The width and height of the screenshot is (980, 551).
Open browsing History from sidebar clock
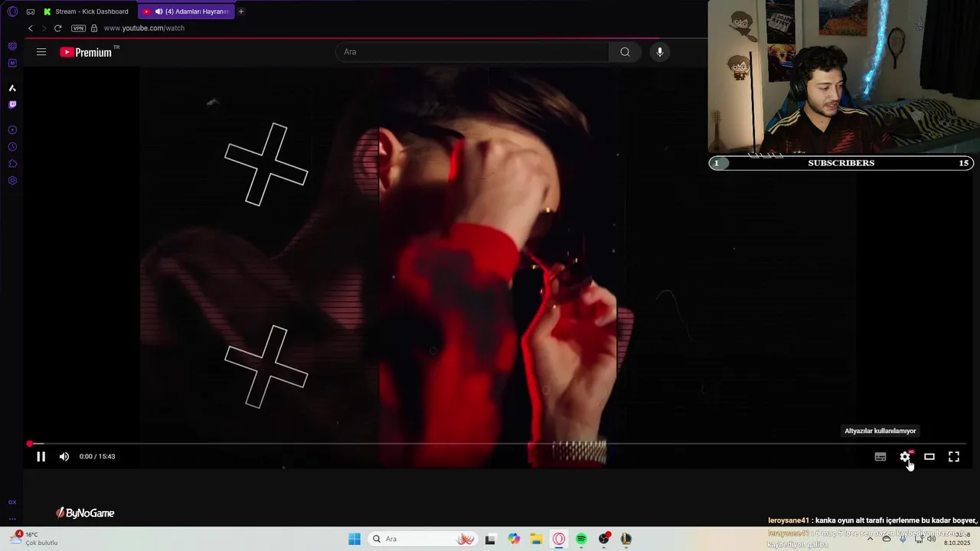12,147
